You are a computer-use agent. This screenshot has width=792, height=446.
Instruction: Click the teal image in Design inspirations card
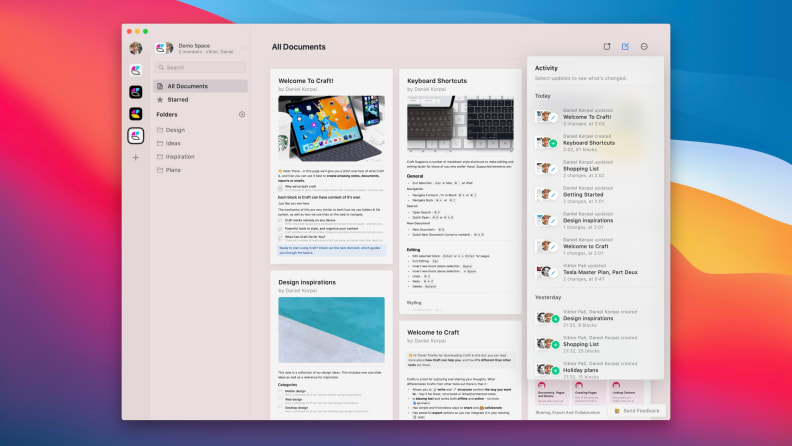[x=331, y=330]
